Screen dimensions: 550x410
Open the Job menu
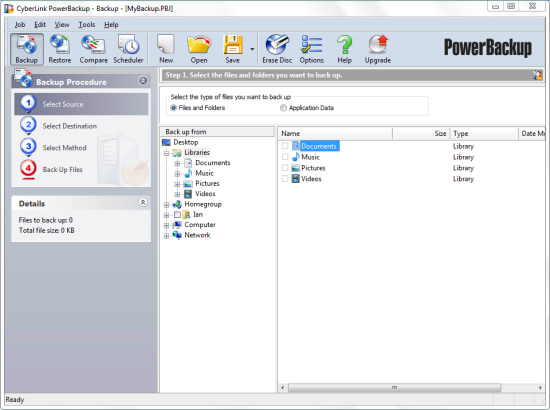pos(20,25)
